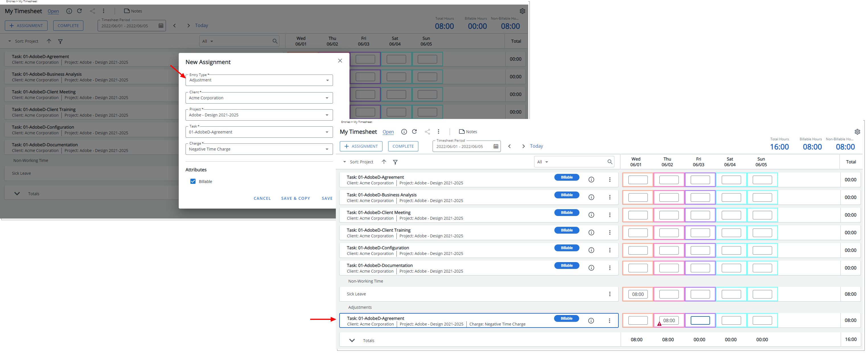Click ASSIGNMENT button in left timesheet window

click(26, 26)
